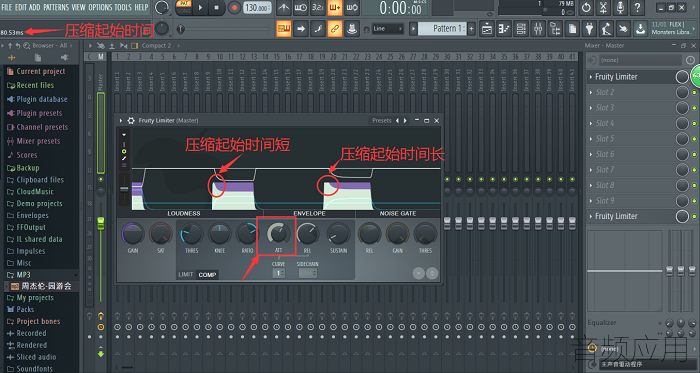Switch Fruity Limiter to LIMIT mode

pos(186,274)
